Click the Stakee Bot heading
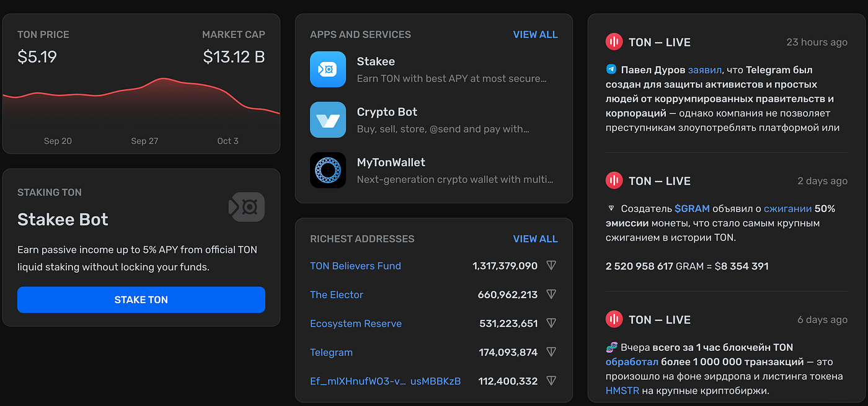Viewport: 868px width, 406px height. (63, 219)
